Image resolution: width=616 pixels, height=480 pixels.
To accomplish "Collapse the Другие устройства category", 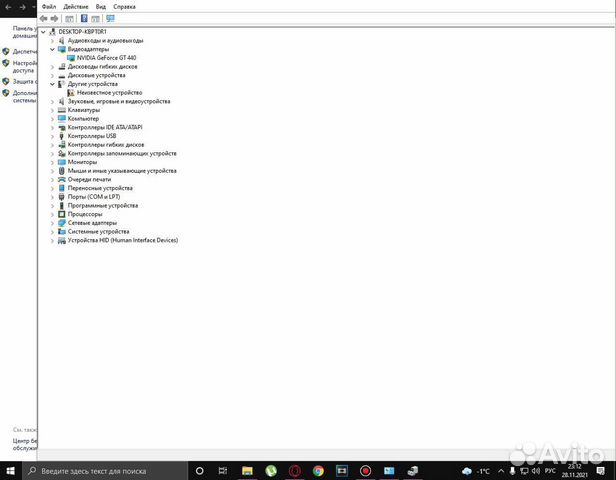I will 52,84.
